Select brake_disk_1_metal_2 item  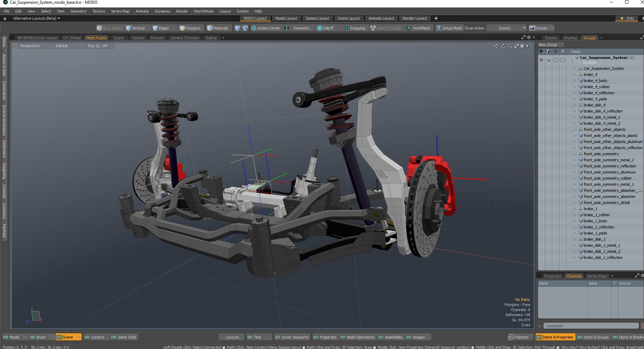click(x=602, y=251)
